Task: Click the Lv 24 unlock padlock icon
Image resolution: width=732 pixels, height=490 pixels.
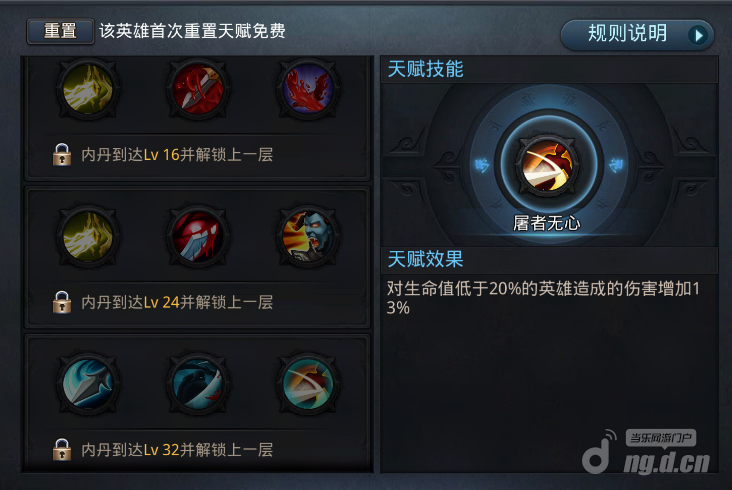Action: tap(62, 302)
